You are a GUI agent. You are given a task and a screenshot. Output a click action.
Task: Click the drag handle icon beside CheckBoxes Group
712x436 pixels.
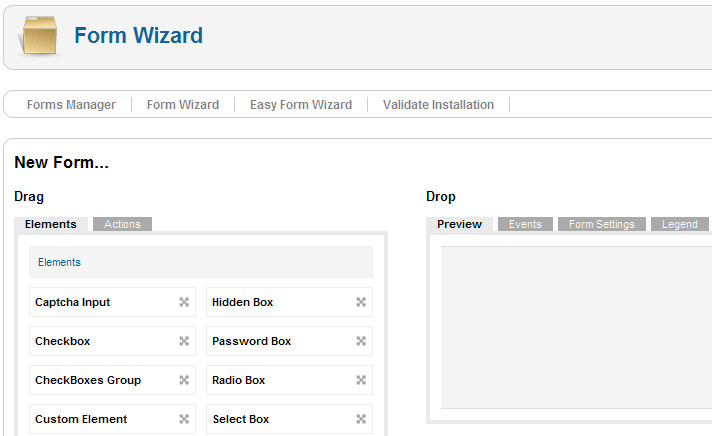tap(184, 380)
